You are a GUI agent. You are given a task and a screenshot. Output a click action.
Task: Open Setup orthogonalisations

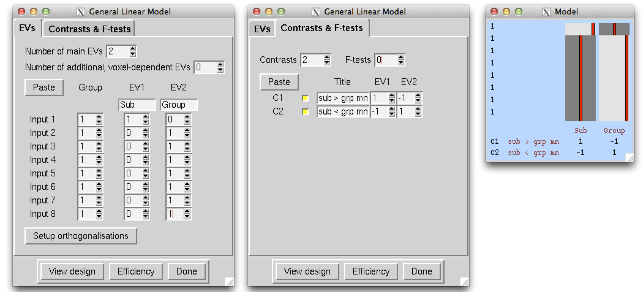point(81,236)
